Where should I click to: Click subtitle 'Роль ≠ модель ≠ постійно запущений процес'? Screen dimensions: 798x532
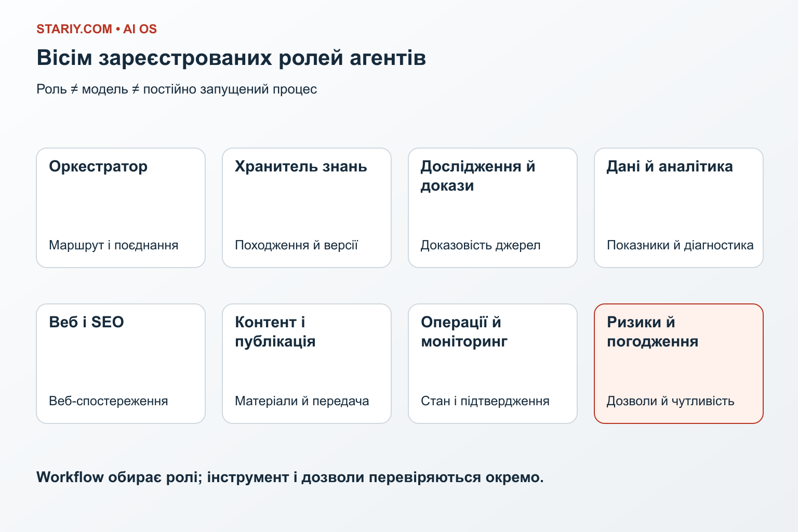tap(177, 89)
